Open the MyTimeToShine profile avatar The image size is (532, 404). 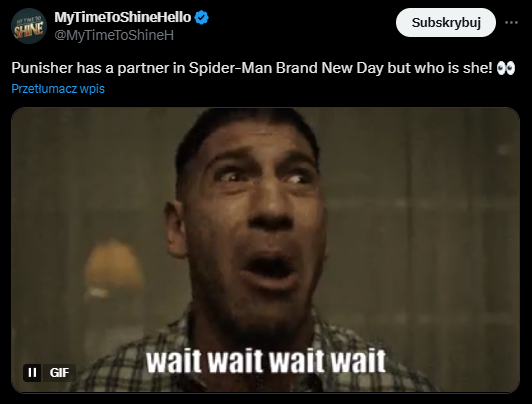click(x=29, y=26)
